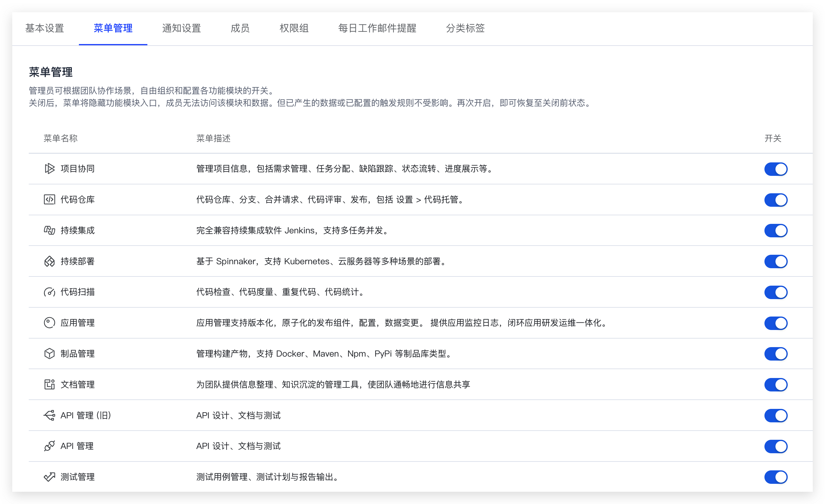Click the 文档管理 icon

[49, 384]
